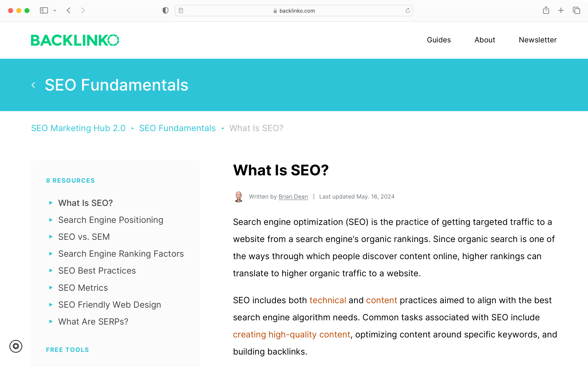Click the Newsletter link in nav
588x367 pixels.
(x=538, y=40)
